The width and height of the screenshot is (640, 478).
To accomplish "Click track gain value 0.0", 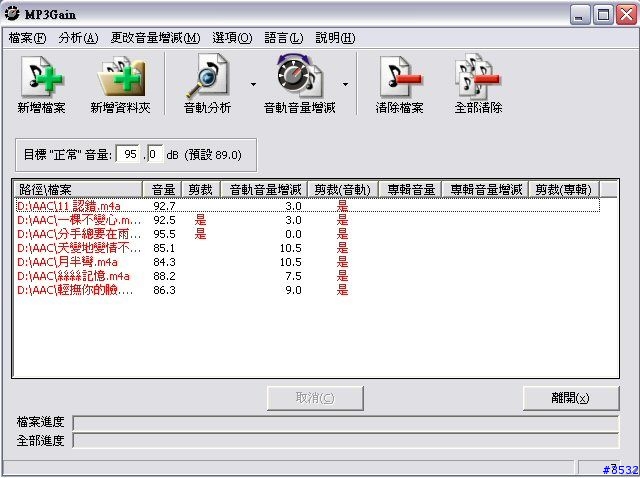I will tap(293, 234).
